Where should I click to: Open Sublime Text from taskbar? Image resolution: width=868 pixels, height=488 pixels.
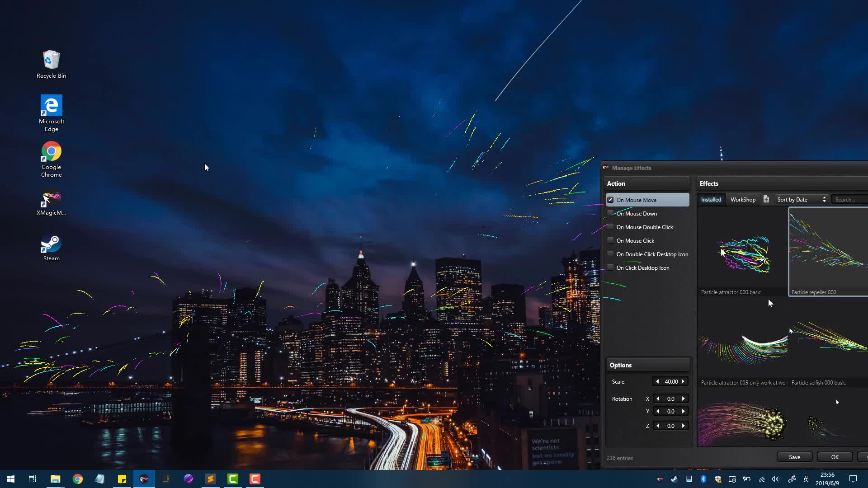click(211, 479)
